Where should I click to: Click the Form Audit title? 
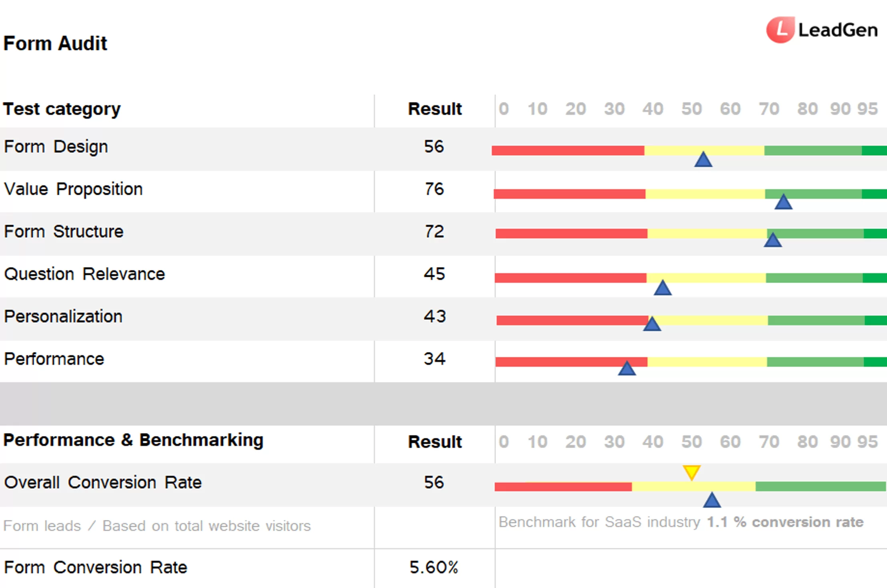click(55, 43)
